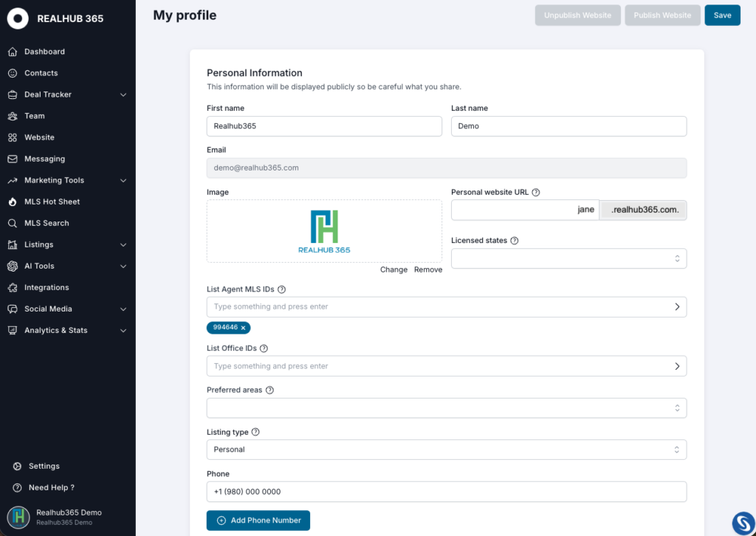
Task: Click the personal website URL subdomain field
Action: (525, 210)
